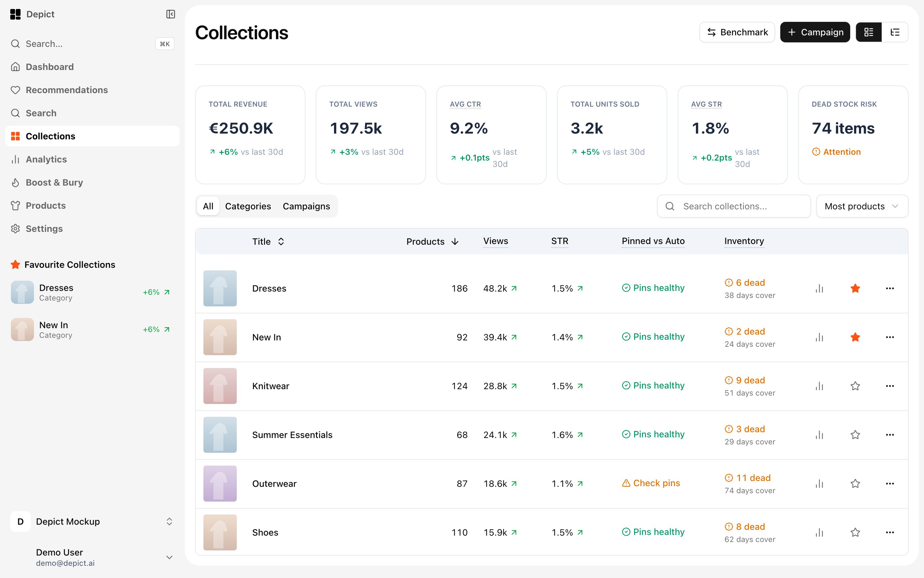The height and width of the screenshot is (578, 924).
Task: Open Analytics in sidebar
Action: click(92, 159)
